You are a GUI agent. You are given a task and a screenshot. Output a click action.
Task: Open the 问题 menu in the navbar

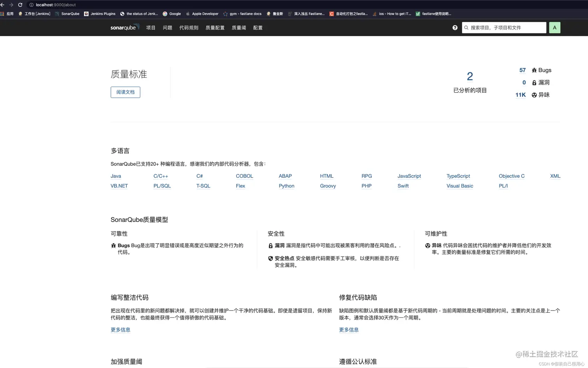point(168,28)
